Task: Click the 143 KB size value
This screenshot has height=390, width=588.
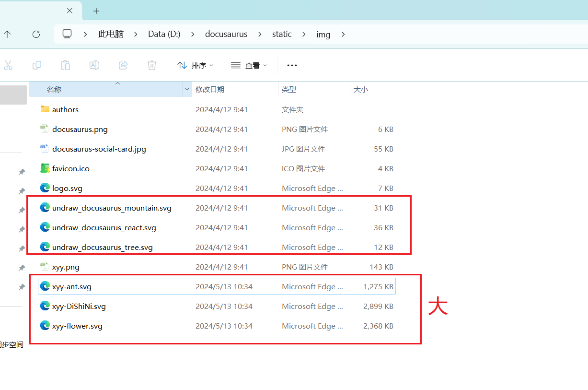Action: tap(381, 267)
